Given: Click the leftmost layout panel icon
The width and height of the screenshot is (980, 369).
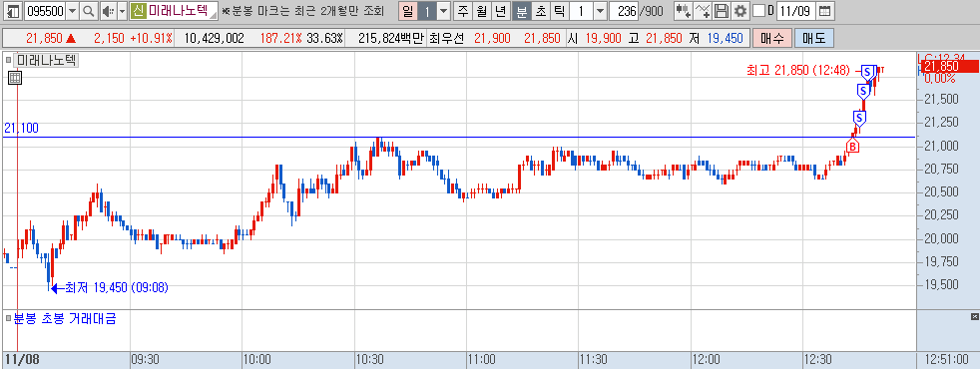Looking at the screenshot, I should point(12,11).
